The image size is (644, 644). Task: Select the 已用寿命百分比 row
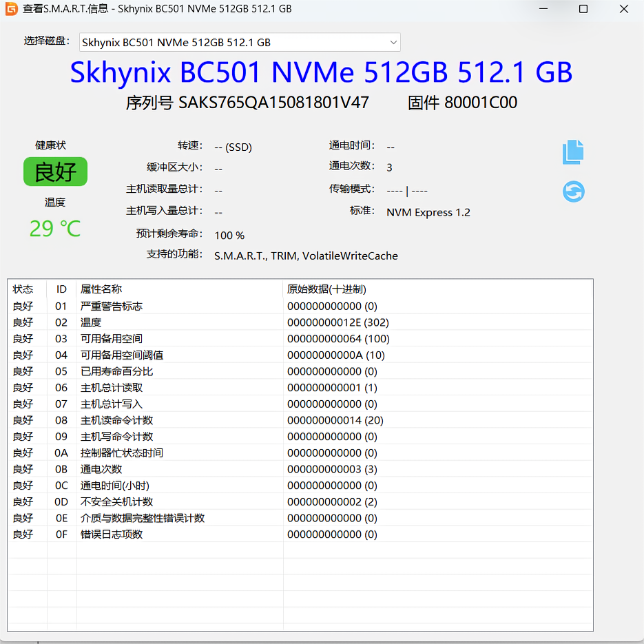(300, 371)
